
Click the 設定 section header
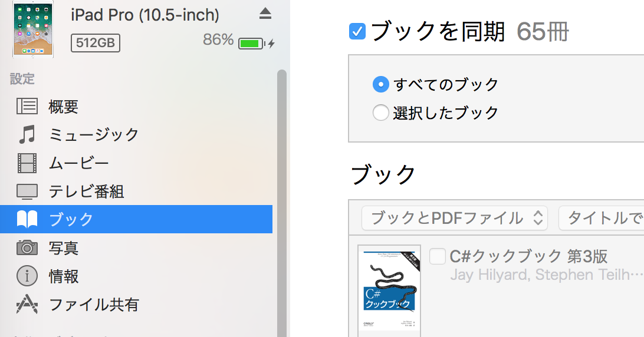click(22, 78)
